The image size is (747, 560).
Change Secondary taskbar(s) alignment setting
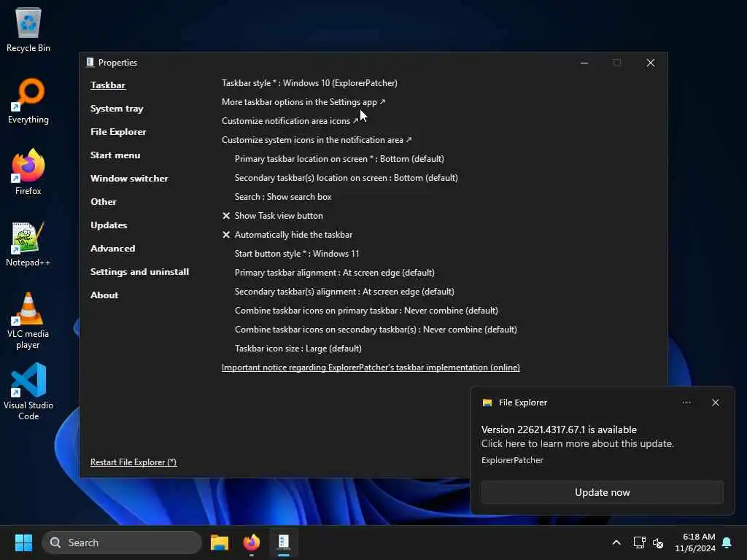pos(344,292)
